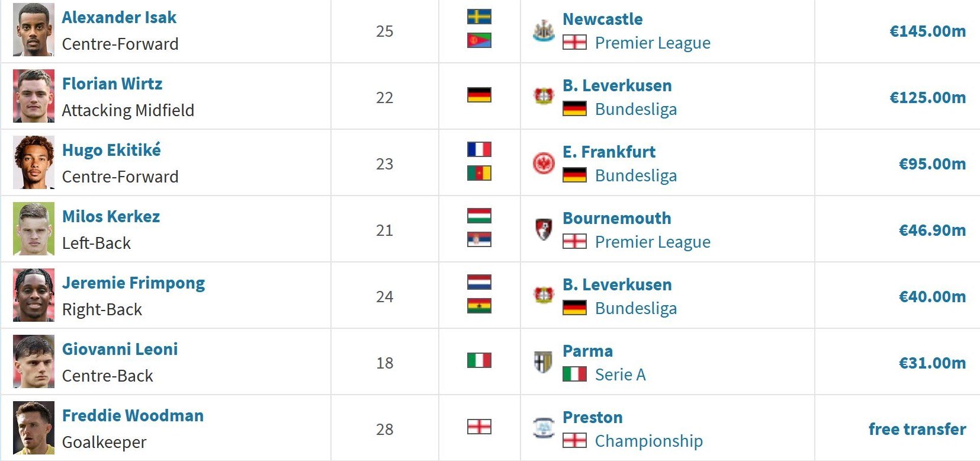Click Freddie Woodman's free transfer link
The height and width of the screenshot is (461, 980).
[917, 429]
